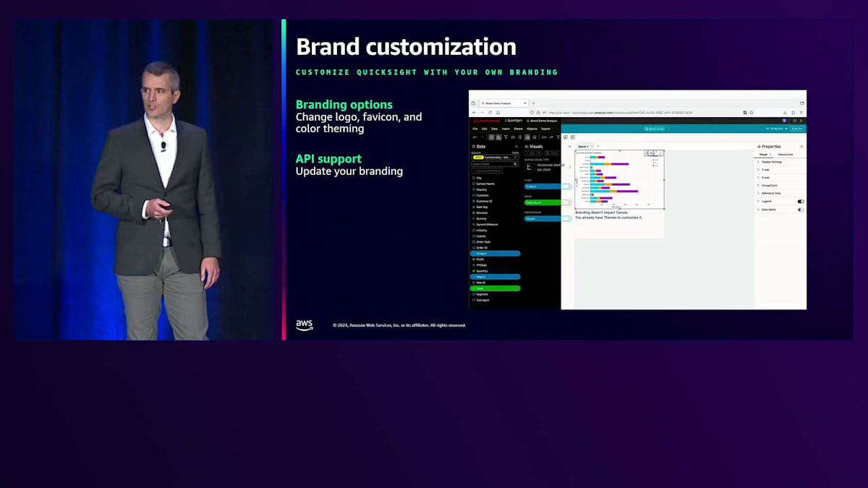Click the line trend icon in toolbar
Screen dimensions: 868x488
coord(551,137)
